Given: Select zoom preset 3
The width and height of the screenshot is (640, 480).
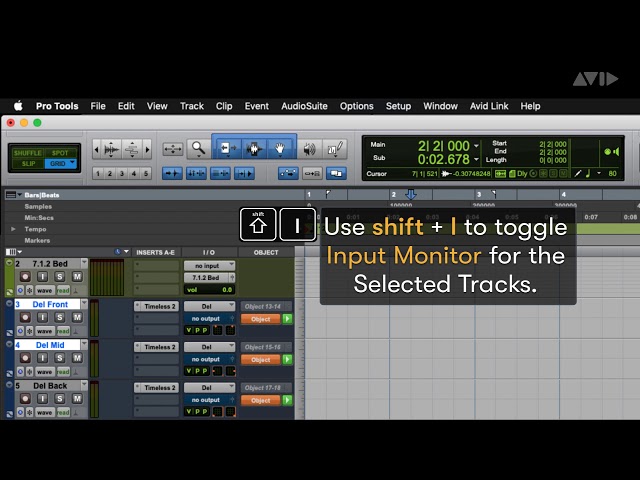Looking at the screenshot, I should pyautogui.click(x=122, y=173).
